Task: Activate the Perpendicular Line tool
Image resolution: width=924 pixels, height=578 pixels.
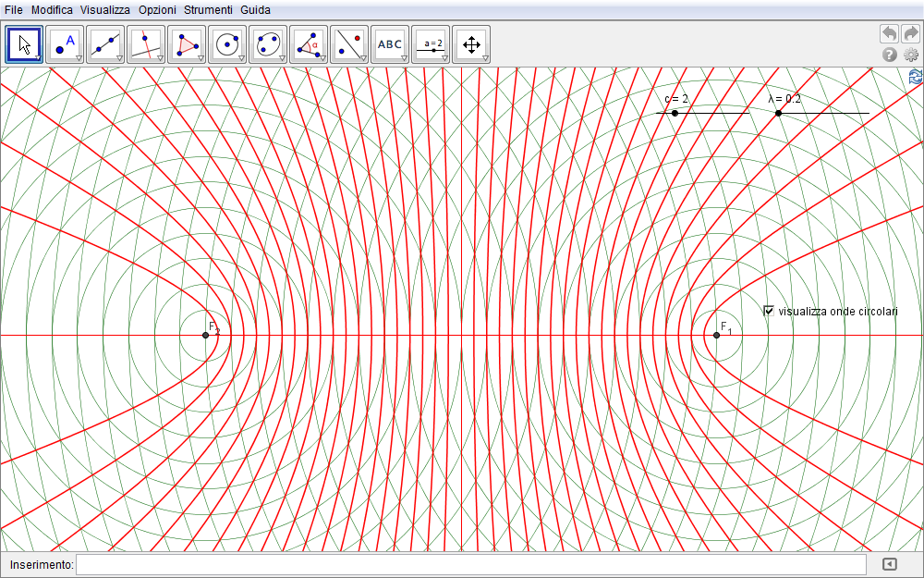Action: (146, 43)
